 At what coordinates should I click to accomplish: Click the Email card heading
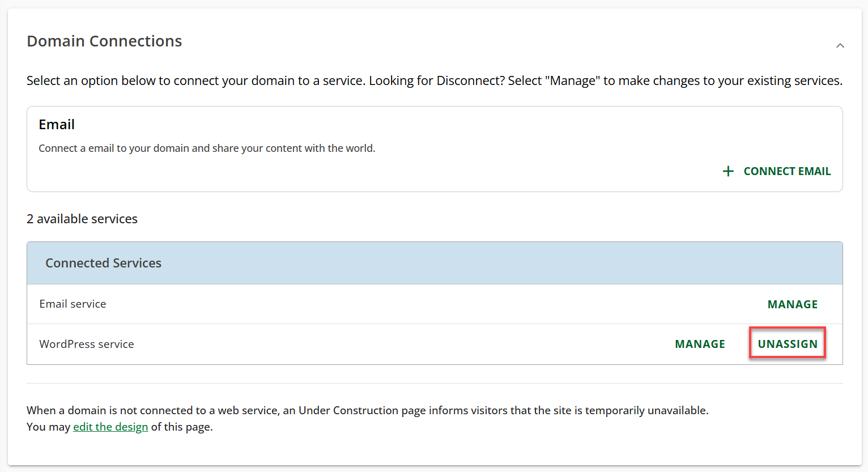click(57, 125)
